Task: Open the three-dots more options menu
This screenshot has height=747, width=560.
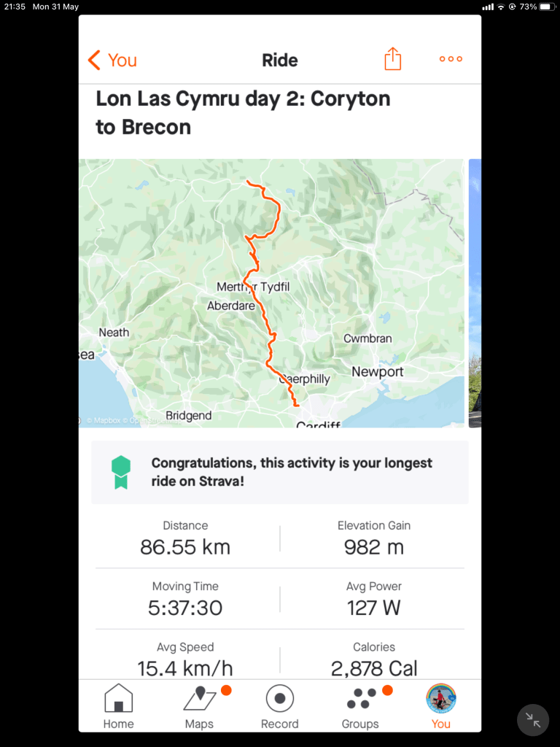Action: [x=451, y=59]
